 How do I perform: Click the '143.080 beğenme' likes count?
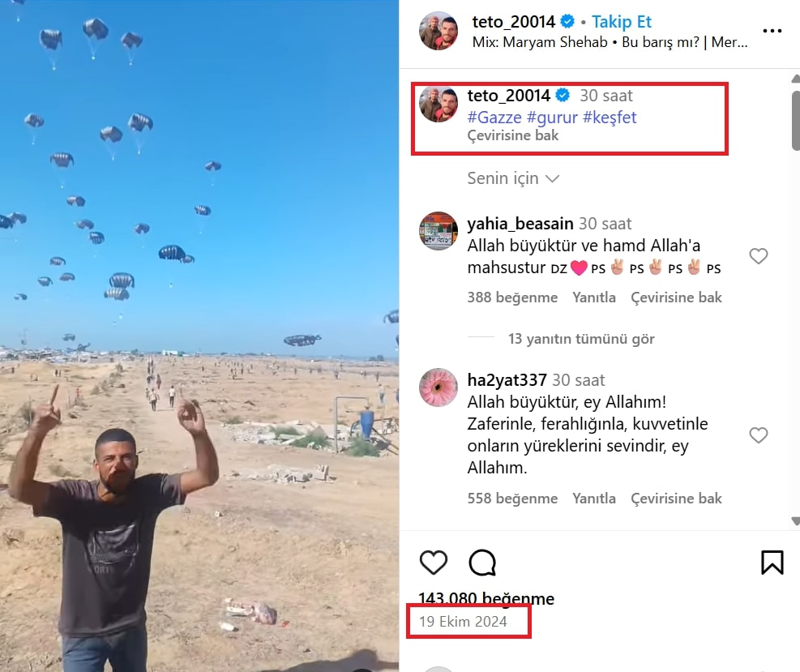click(486, 598)
